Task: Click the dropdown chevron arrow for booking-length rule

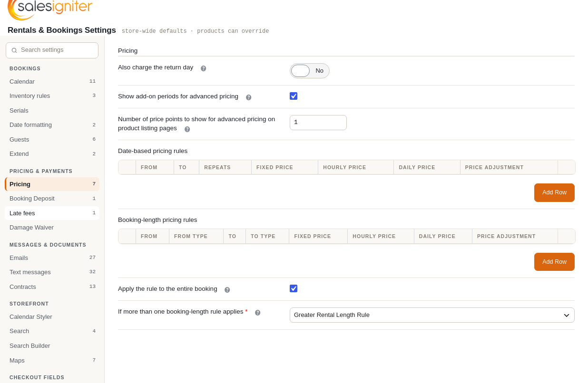Action: point(566,316)
